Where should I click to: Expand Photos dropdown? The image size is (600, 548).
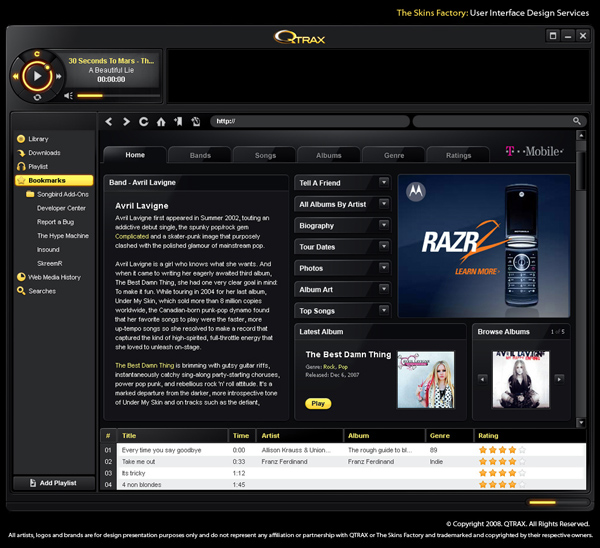click(384, 267)
